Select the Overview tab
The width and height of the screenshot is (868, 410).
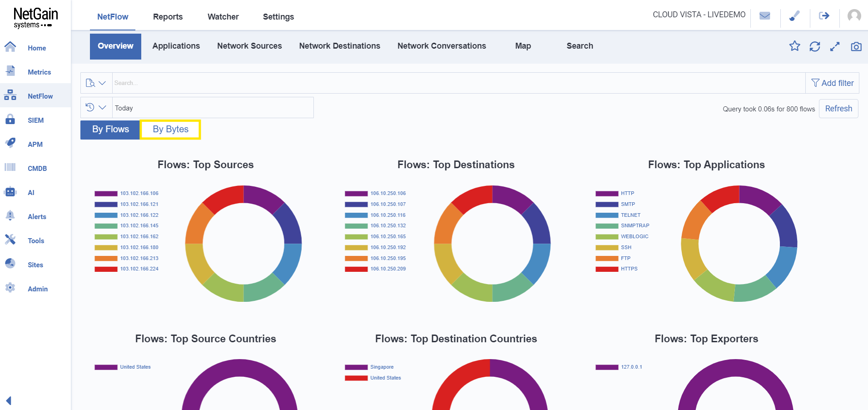pos(115,46)
